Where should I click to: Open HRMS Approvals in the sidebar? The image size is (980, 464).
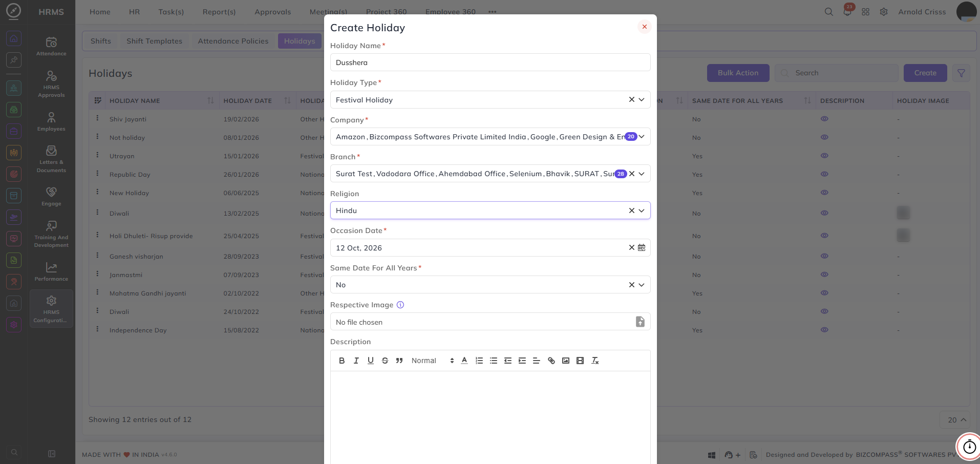tap(51, 84)
